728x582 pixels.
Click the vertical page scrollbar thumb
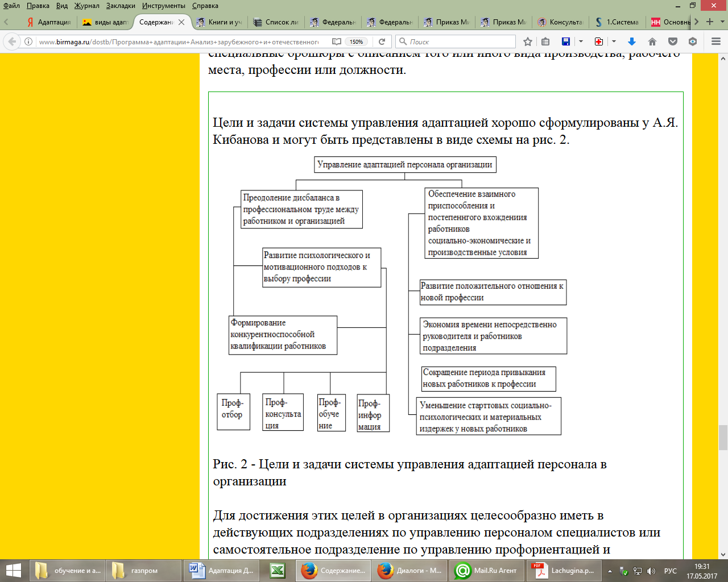(723, 437)
